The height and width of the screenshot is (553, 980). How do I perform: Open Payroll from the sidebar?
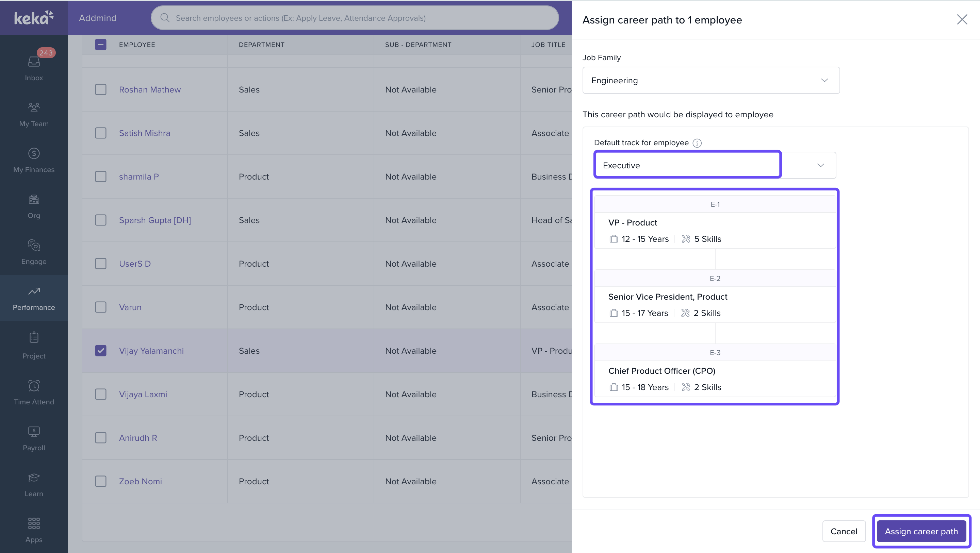coord(34,432)
